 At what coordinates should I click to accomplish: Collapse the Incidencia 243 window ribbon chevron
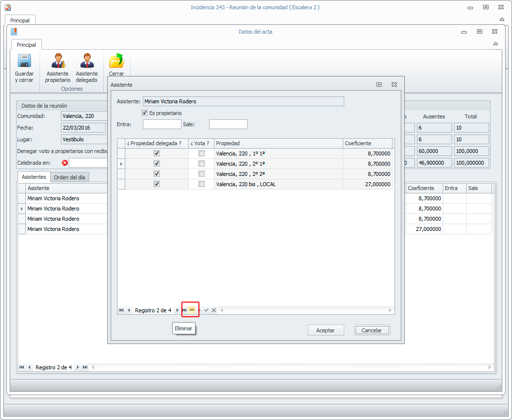(502, 19)
